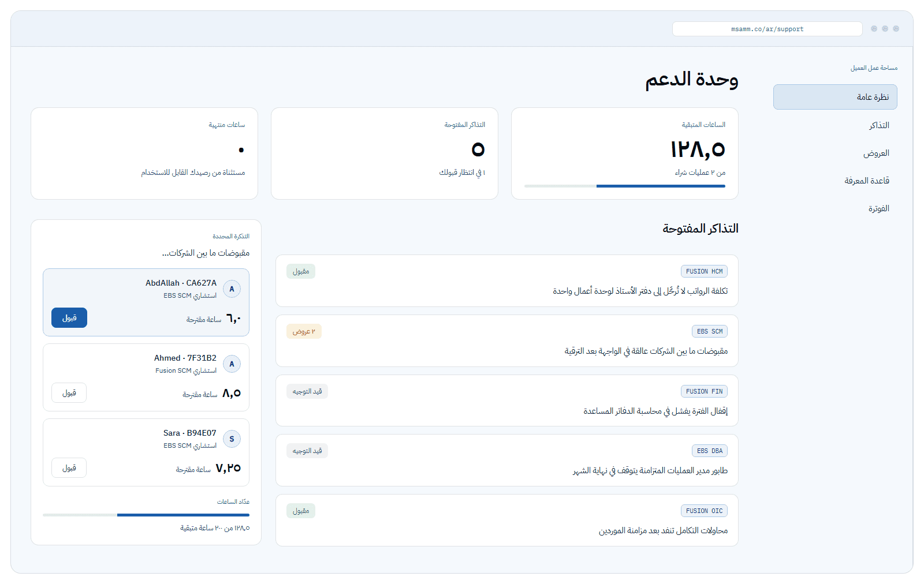
Task: Click the مقبول badge on the FUSION OIC ticket
Action: point(301,511)
